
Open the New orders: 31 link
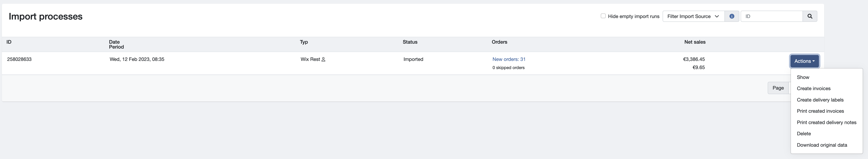coord(508,59)
